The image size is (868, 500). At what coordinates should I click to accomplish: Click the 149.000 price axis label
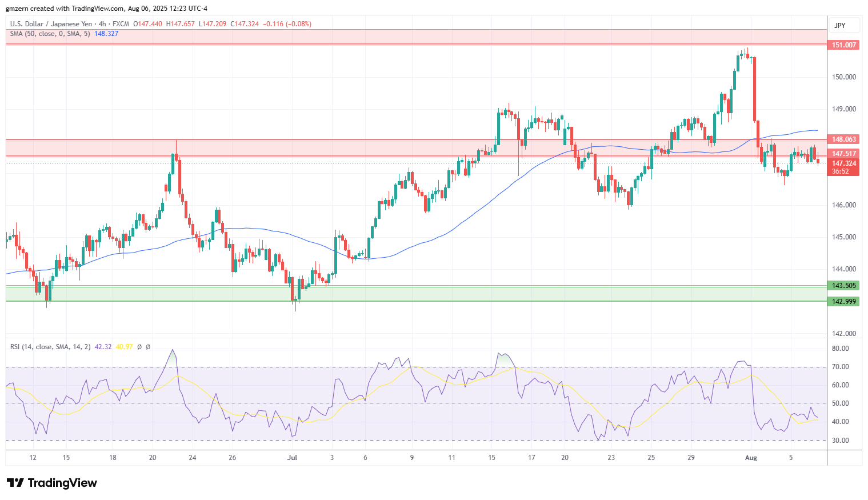(x=843, y=109)
